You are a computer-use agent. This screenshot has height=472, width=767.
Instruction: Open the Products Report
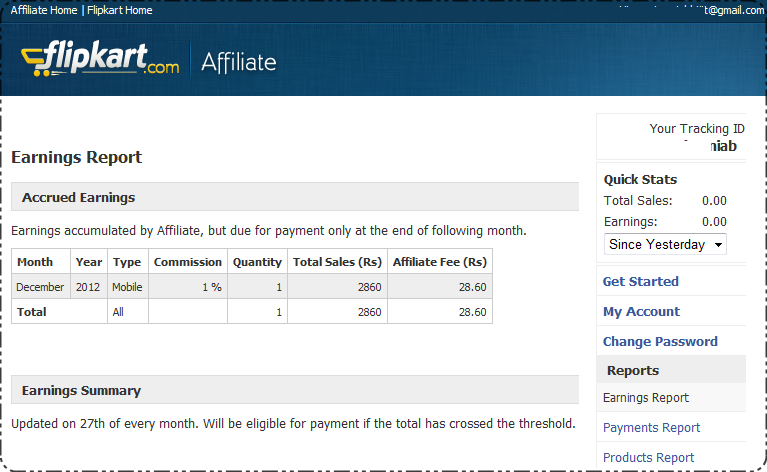click(x=648, y=457)
